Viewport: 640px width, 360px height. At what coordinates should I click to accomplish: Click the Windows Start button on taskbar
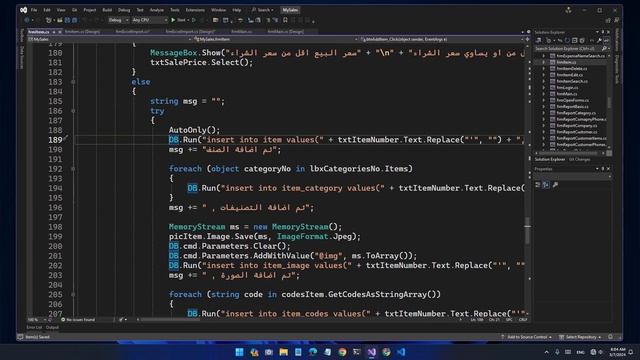click(240, 352)
